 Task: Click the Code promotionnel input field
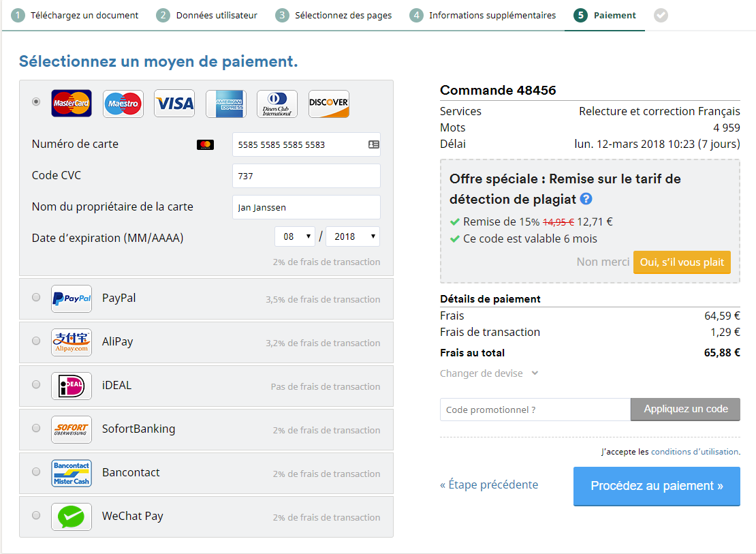pyautogui.click(x=535, y=410)
